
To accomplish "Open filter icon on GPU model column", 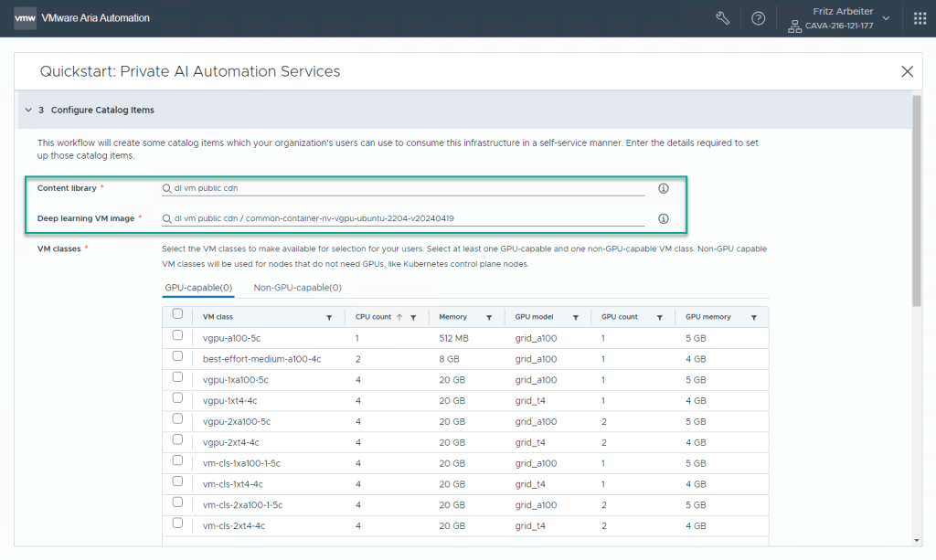I will [x=575, y=317].
